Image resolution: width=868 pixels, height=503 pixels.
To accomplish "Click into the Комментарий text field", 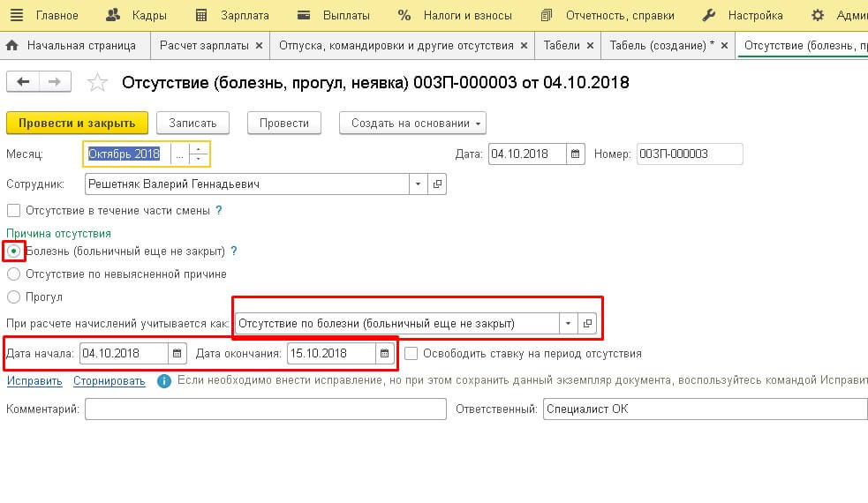I will 265,409.
